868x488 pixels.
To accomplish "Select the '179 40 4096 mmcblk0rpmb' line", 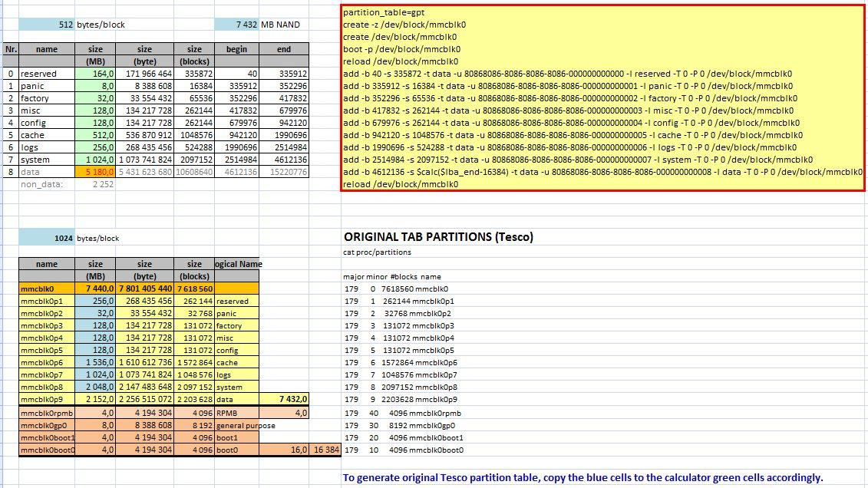I will coord(403,413).
